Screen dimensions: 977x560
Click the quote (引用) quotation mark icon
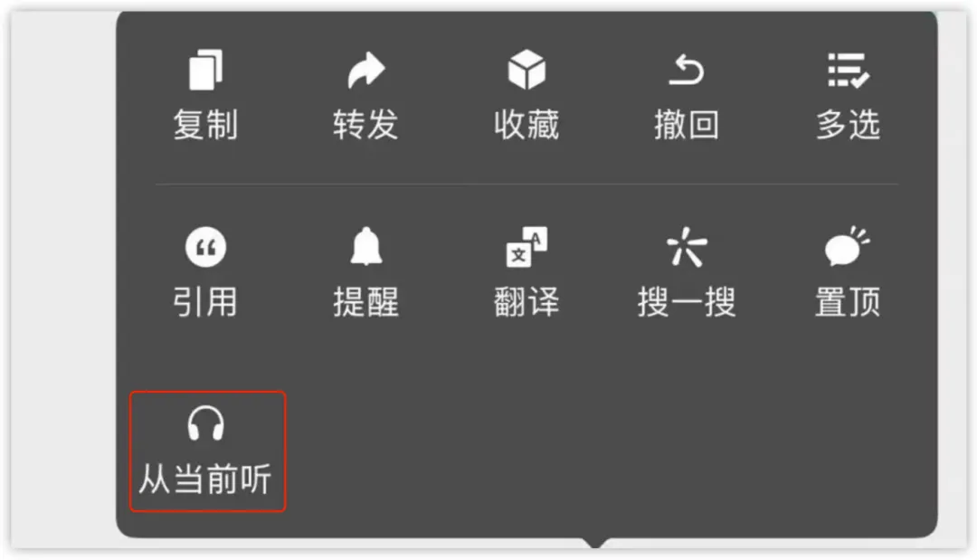click(x=205, y=247)
